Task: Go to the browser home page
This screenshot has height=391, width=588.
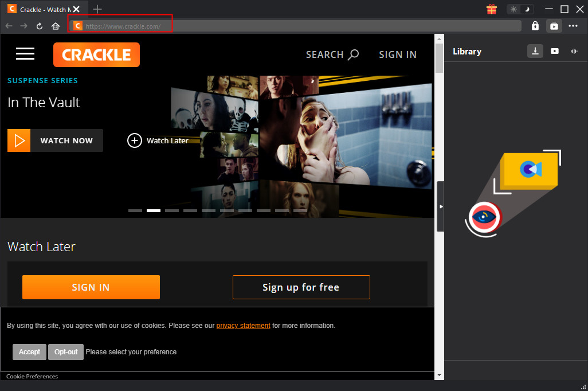Action: 56,26
